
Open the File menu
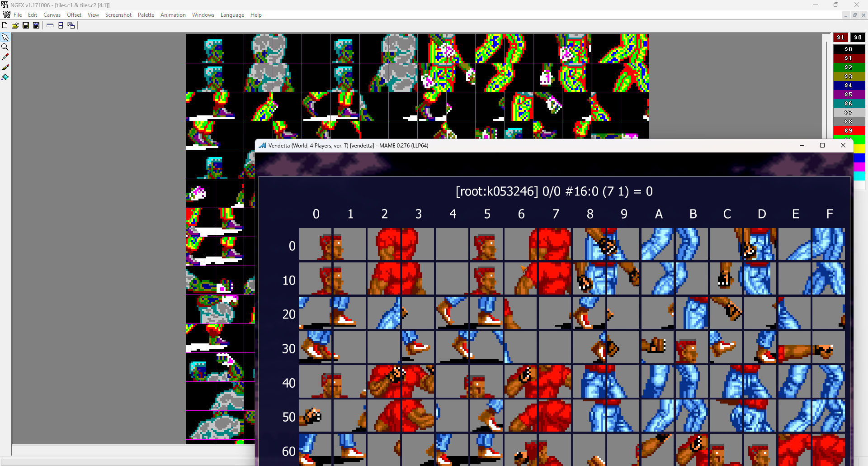point(18,15)
